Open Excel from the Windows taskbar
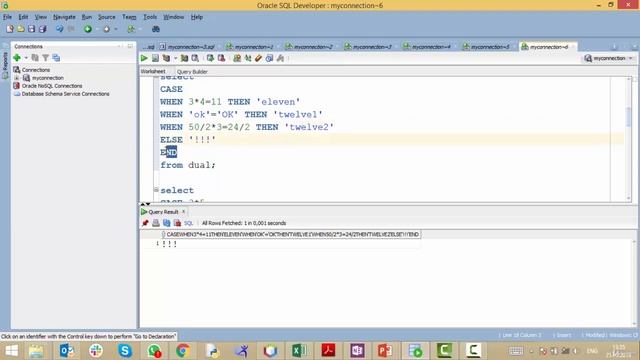The width and height of the screenshot is (640, 360). 299,351
